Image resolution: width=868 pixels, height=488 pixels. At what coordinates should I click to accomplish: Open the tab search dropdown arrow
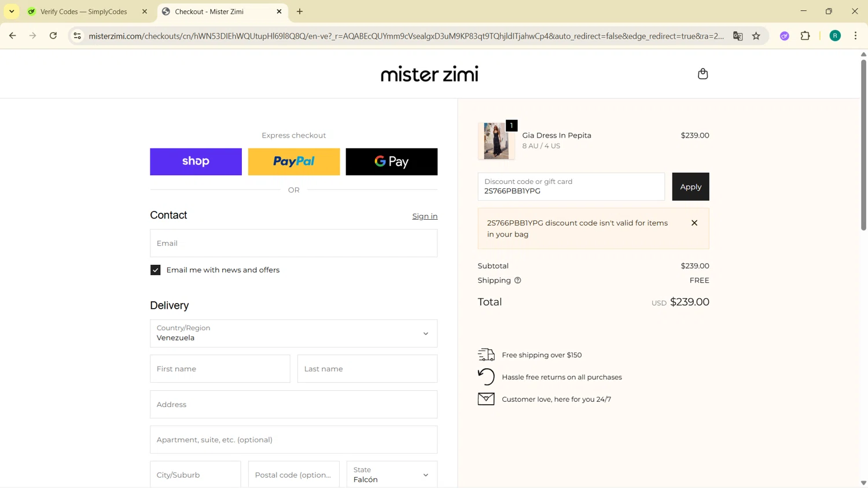pos(12,12)
